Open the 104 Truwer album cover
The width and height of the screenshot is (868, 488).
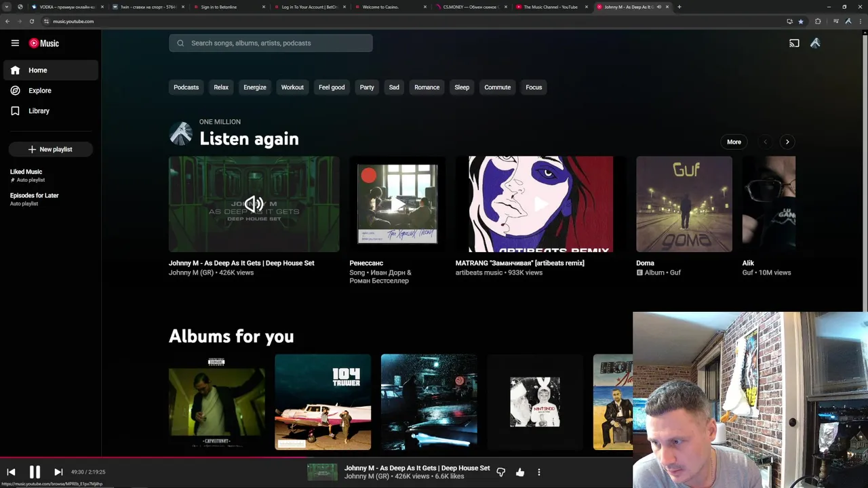[x=323, y=402]
